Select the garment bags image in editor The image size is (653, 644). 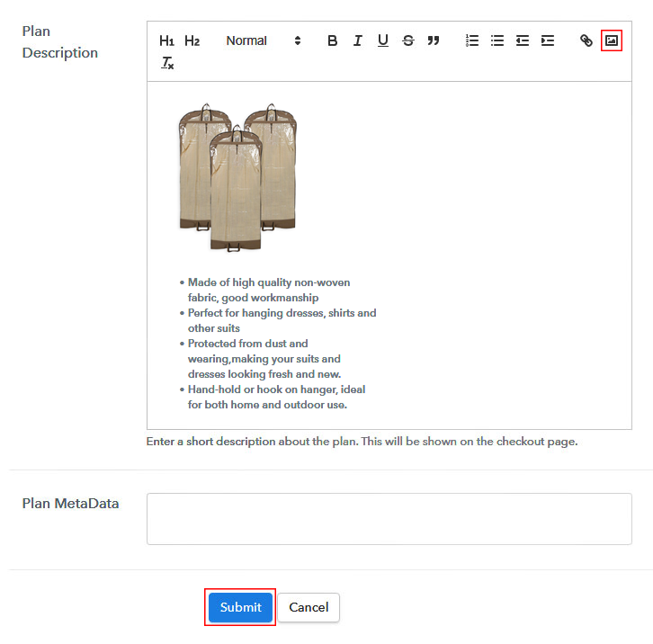[x=237, y=177]
